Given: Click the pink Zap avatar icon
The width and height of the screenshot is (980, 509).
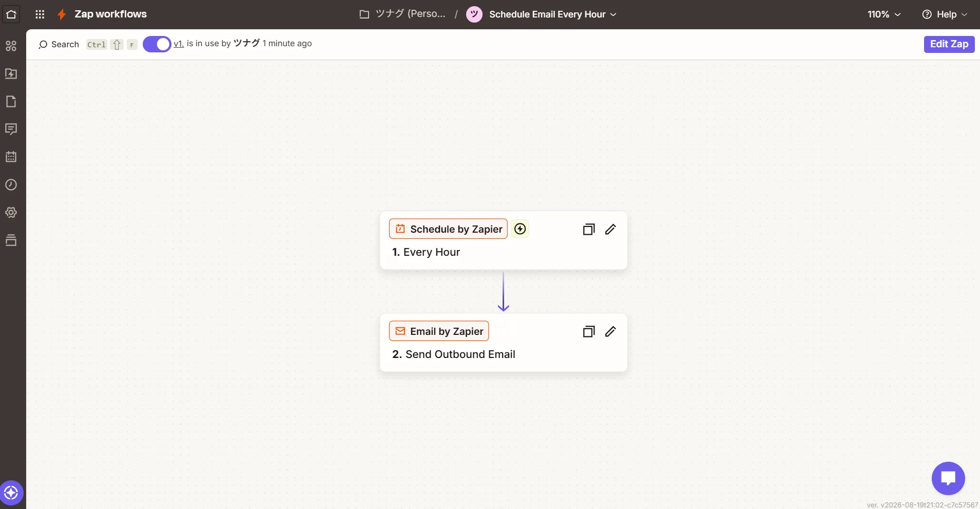Looking at the screenshot, I should pyautogui.click(x=474, y=14).
